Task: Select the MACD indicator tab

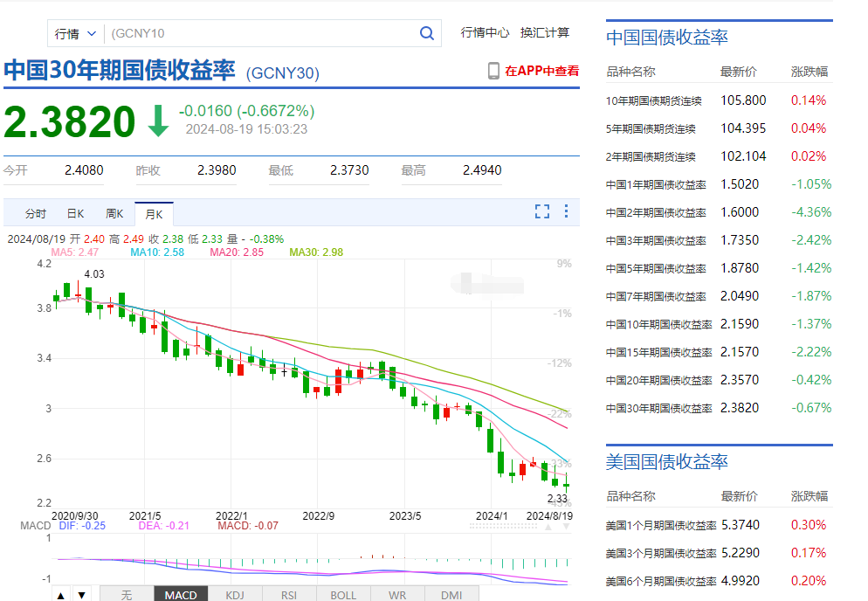Action: click(181, 594)
